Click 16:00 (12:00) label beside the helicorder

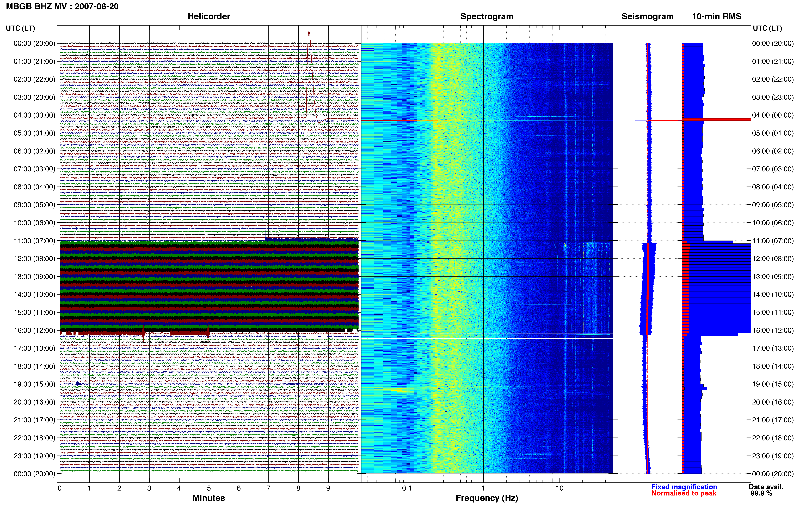pos(34,331)
